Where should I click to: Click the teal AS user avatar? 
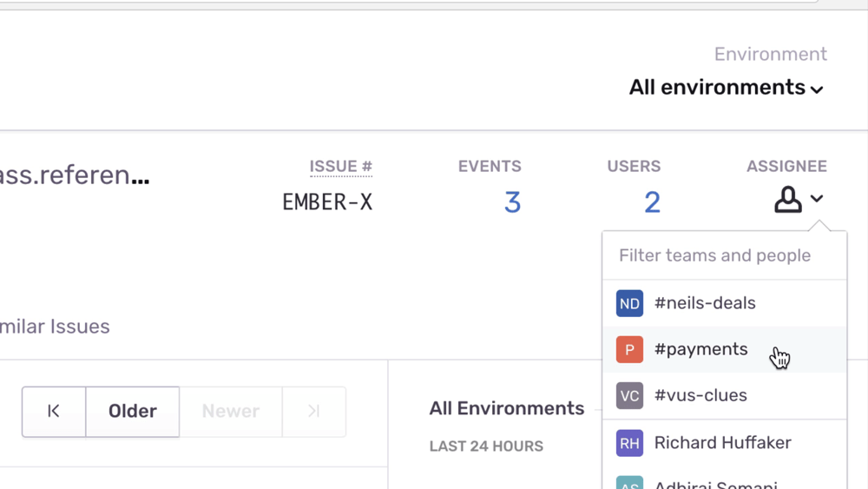[x=629, y=482]
